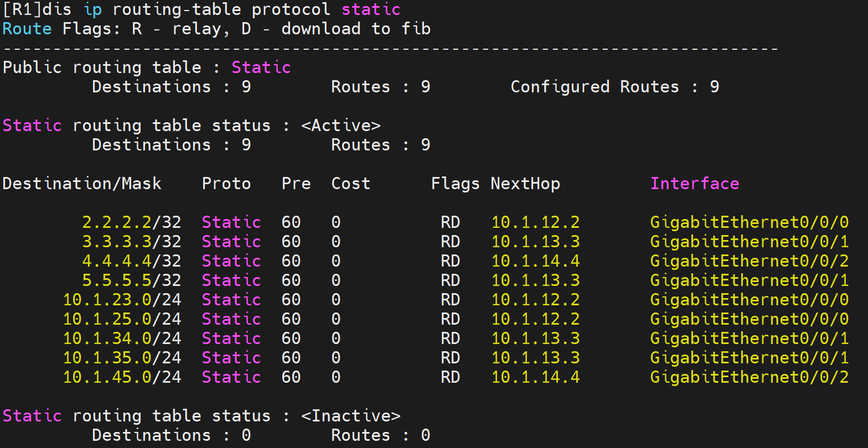The height and width of the screenshot is (448, 868).
Task: Click the 4.4.4.4/32 destination entry
Action: coord(132,261)
